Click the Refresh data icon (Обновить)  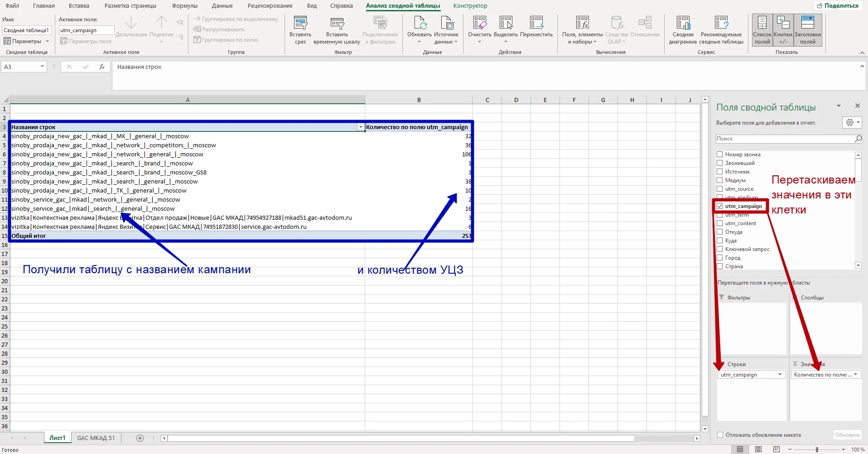419,24
